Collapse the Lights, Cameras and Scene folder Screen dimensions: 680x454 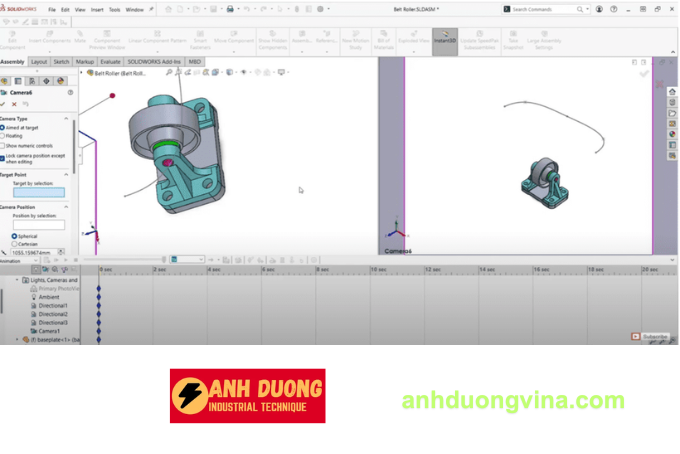(16, 280)
